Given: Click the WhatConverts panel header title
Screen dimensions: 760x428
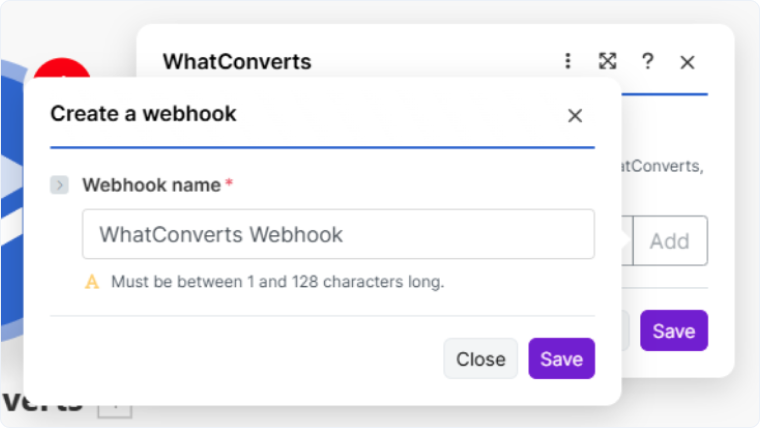Looking at the screenshot, I should point(237,62).
